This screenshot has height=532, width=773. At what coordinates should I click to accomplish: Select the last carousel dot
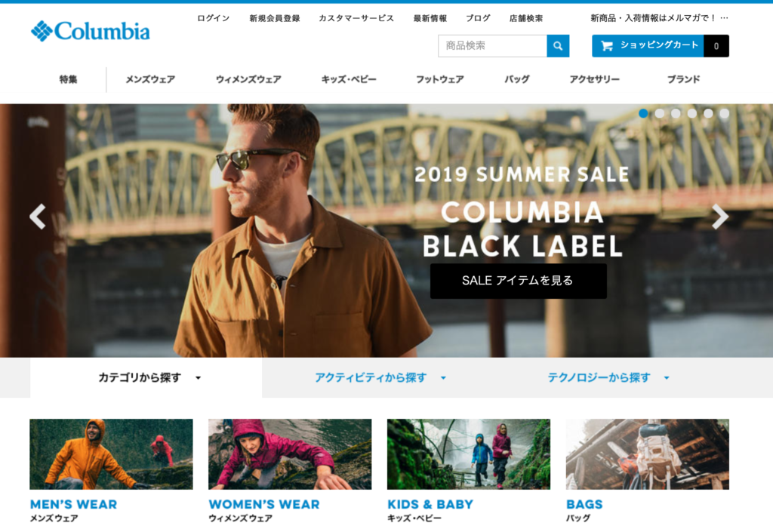point(724,113)
